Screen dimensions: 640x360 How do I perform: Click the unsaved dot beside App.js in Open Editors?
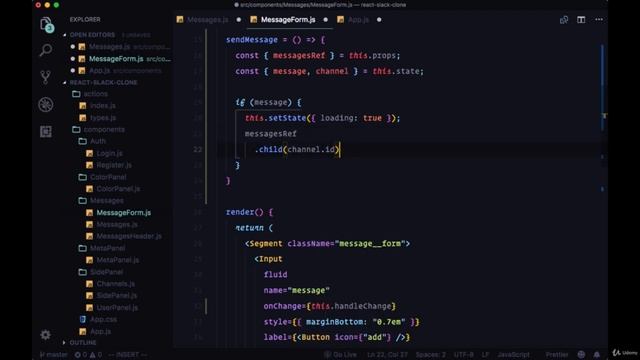(x=73, y=70)
